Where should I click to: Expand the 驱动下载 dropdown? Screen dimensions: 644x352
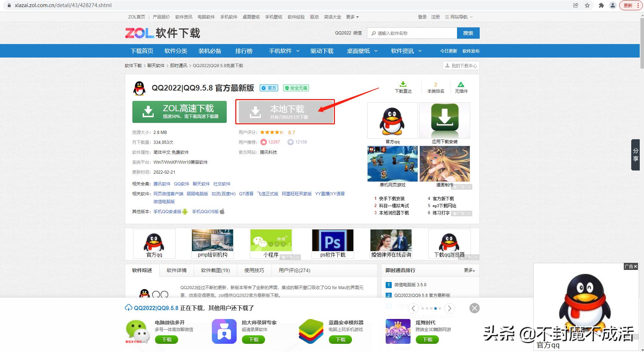coord(321,51)
